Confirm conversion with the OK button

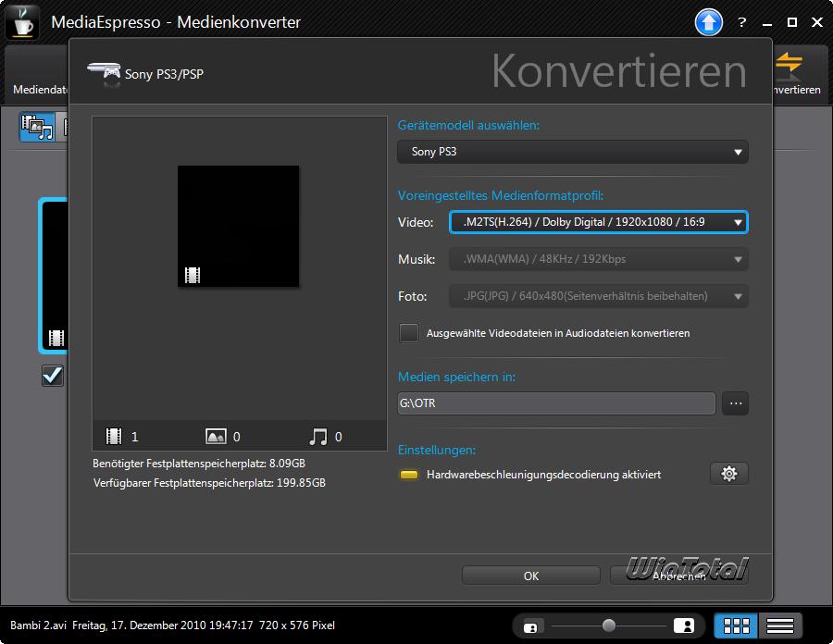point(530,576)
